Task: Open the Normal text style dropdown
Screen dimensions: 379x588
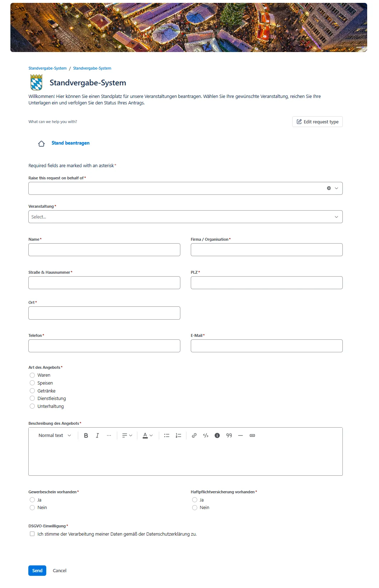Action: pos(55,436)
